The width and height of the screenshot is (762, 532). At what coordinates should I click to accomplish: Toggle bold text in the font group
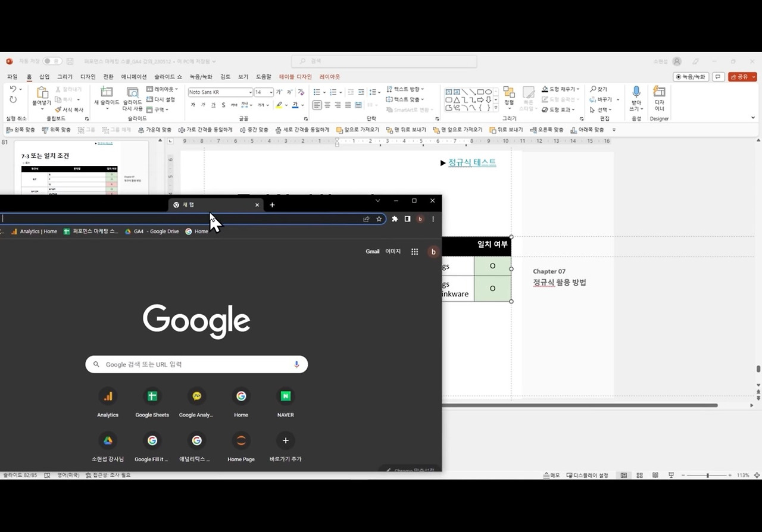click(x=193, y=105)
